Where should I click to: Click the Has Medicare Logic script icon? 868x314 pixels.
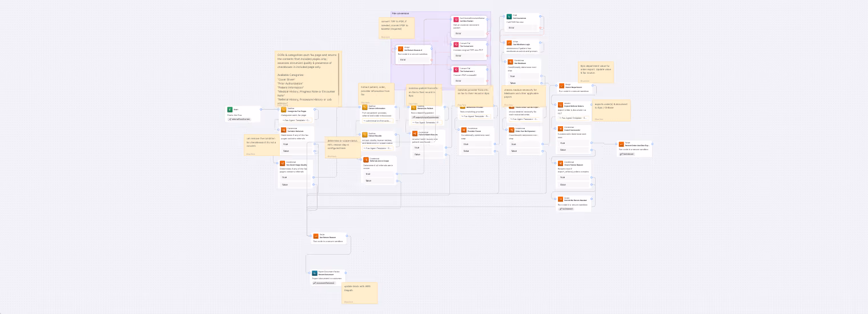tap(509, 42)
